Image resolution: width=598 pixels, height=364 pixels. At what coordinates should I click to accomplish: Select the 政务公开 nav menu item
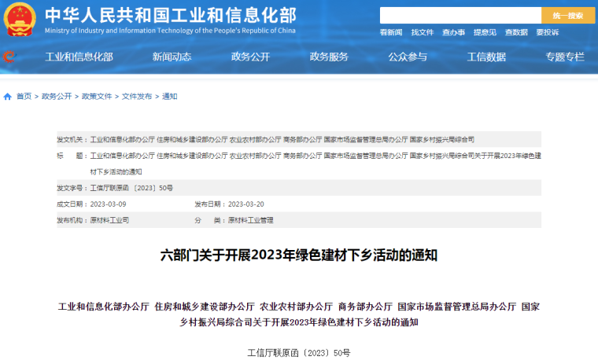pyautogui.click(x=250, y=57)
